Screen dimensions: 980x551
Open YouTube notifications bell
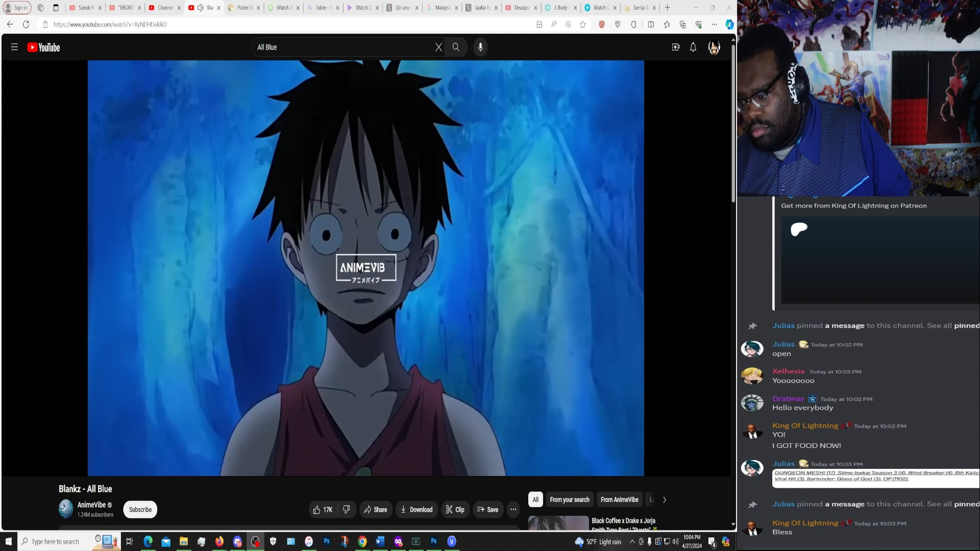[x=693, y=47]
